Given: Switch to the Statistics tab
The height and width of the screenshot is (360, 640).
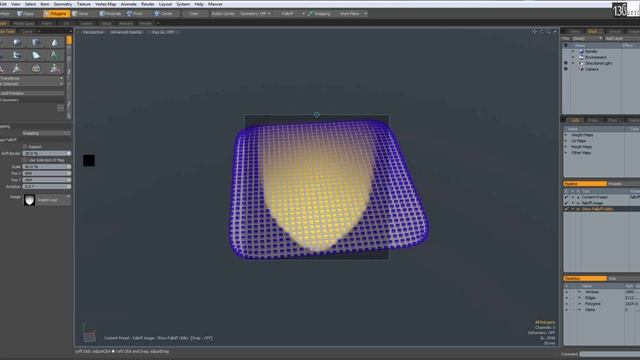Looking at the screenshot, I should click(x=585, y=278).
